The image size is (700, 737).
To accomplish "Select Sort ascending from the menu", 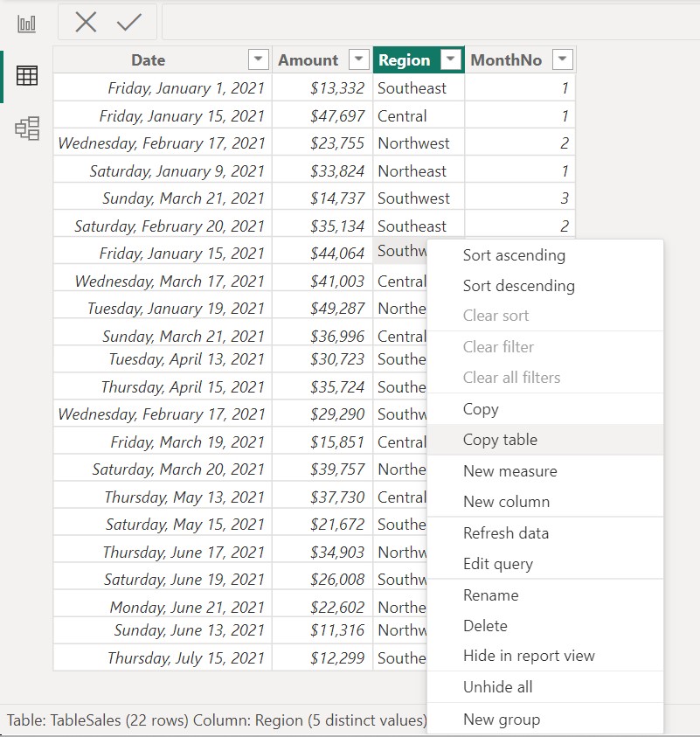I will (x=514, y=255).
